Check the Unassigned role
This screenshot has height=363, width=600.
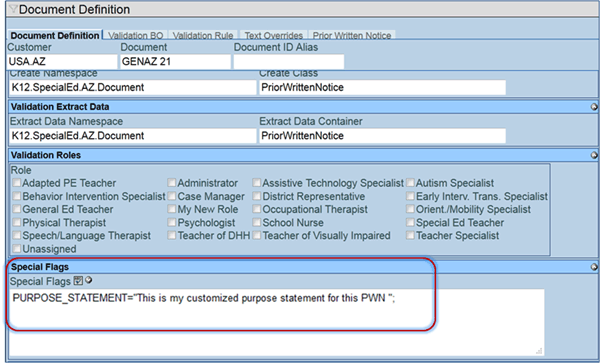coord(16,249)
